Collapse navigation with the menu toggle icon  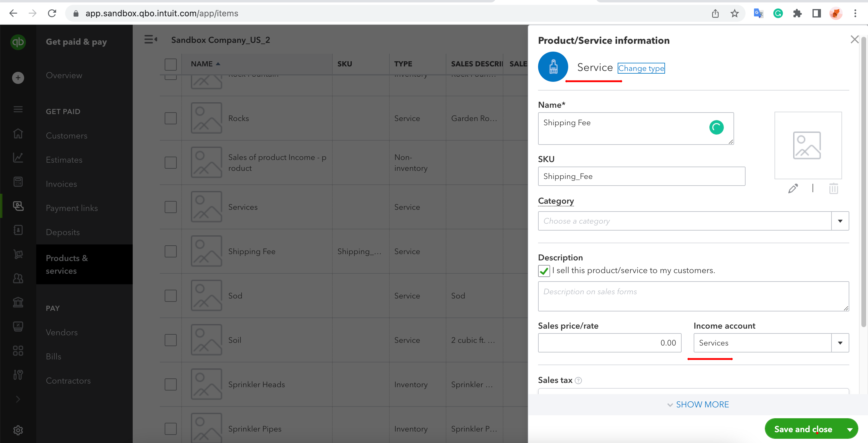tap(150, 40)
